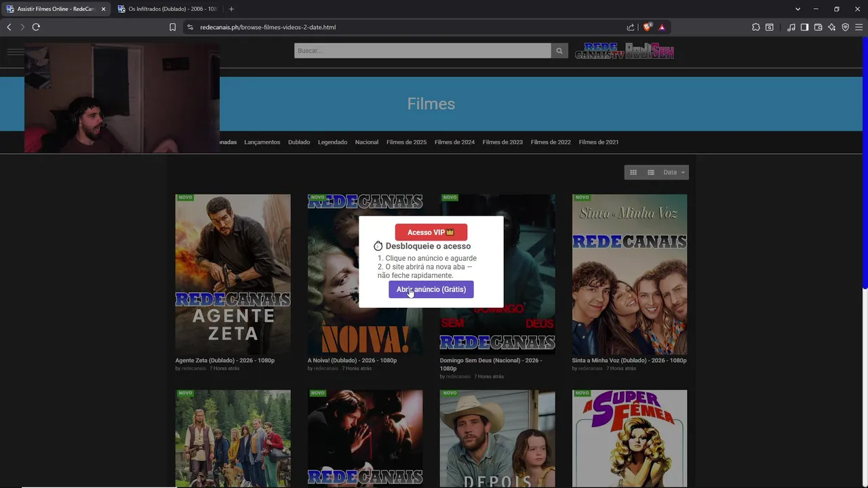
Task: Open the tab list chevron in title bar
Action: point(797,9)
